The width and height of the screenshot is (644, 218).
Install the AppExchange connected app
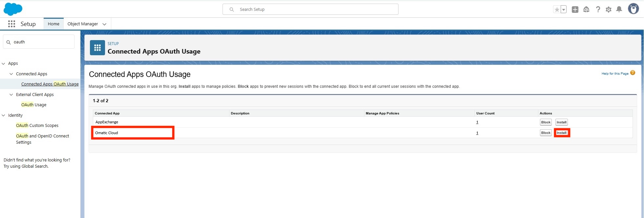click(x=562, y=122)
